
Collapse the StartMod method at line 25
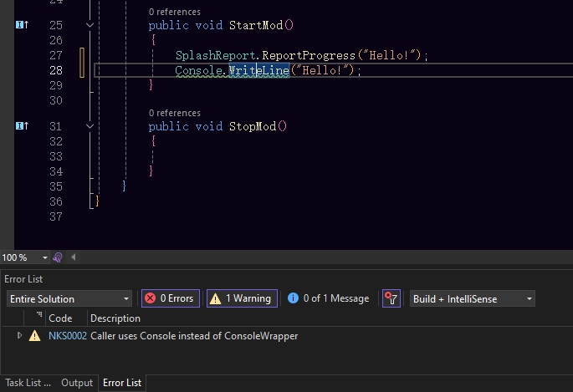pos(90,25)
